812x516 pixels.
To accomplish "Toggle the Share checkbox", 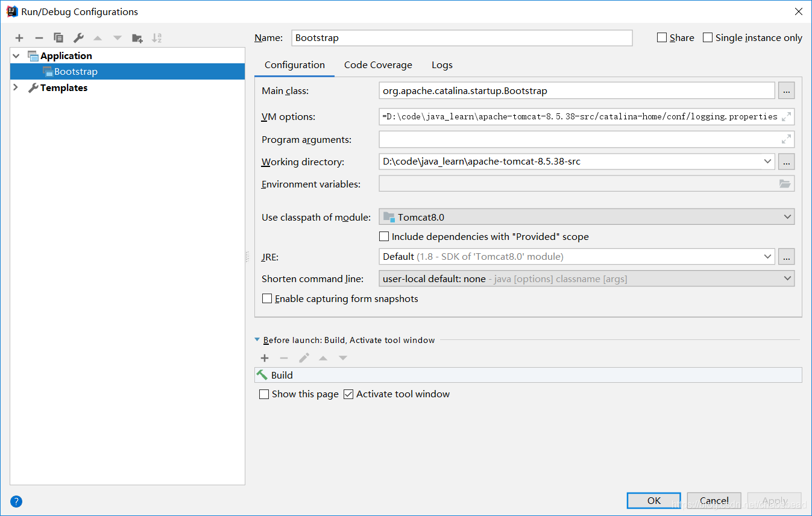I will (x=662, y=37).
